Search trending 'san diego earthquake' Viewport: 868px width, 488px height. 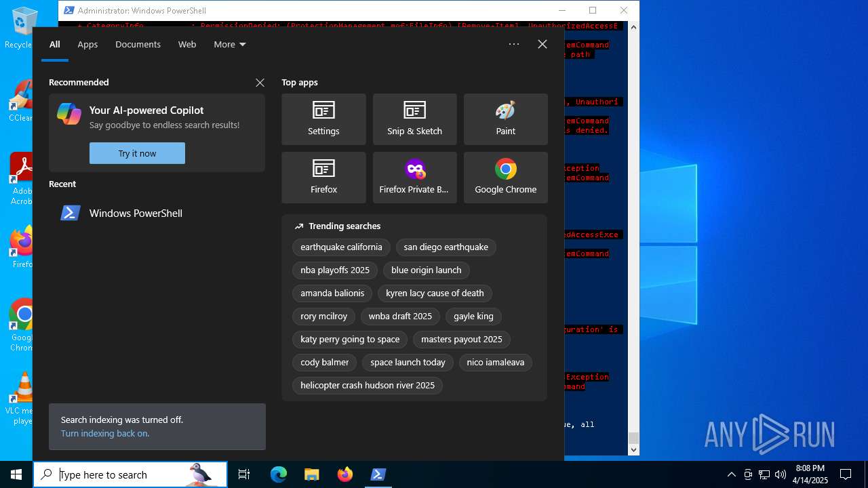click(x=446, y=247)
